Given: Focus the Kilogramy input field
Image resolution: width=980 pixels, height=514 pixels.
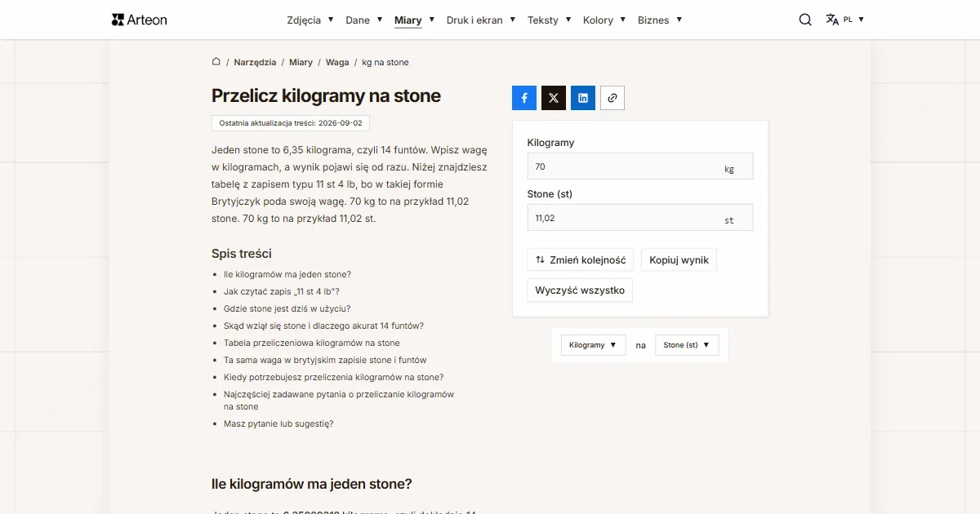Looking at the screenshot, I should click(640, 166).
